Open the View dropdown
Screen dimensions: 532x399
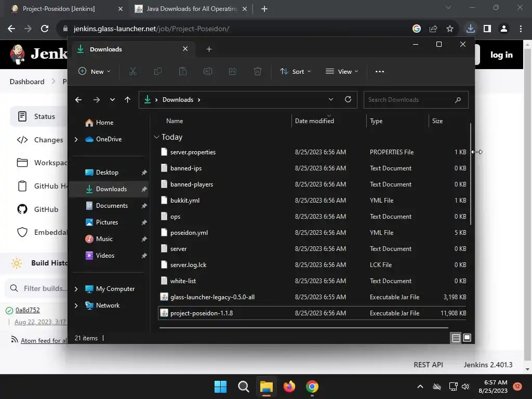[342, 71]
